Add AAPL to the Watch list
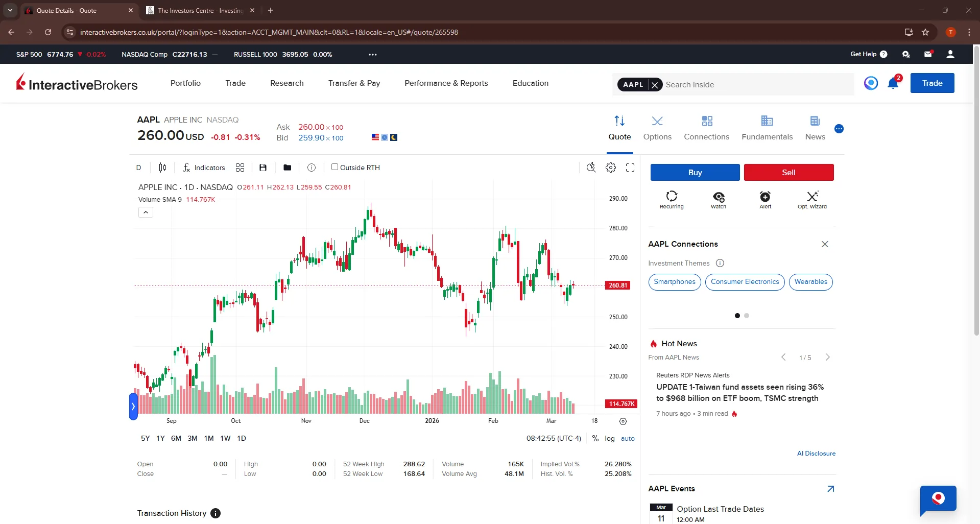980x524 pixels. (x=719, y=200)
